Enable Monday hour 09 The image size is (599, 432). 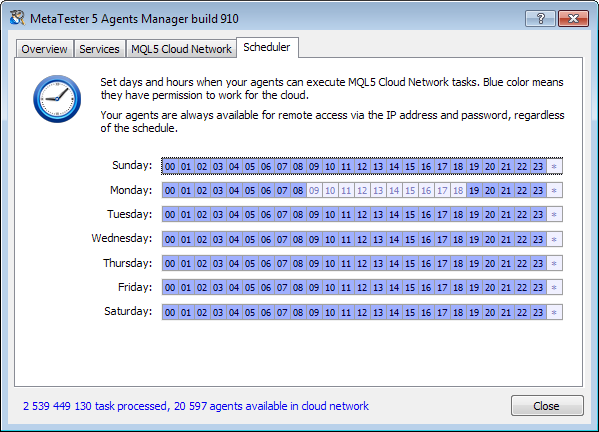314,191
